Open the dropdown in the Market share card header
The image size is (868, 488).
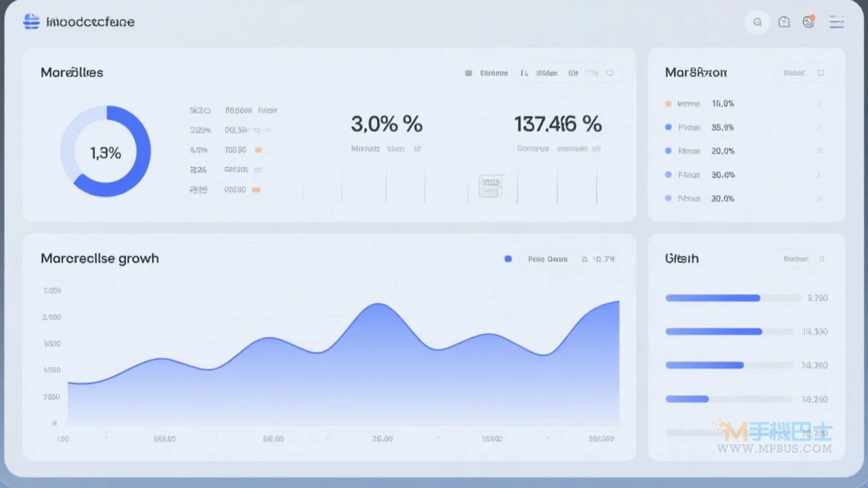tap(804, 73)
